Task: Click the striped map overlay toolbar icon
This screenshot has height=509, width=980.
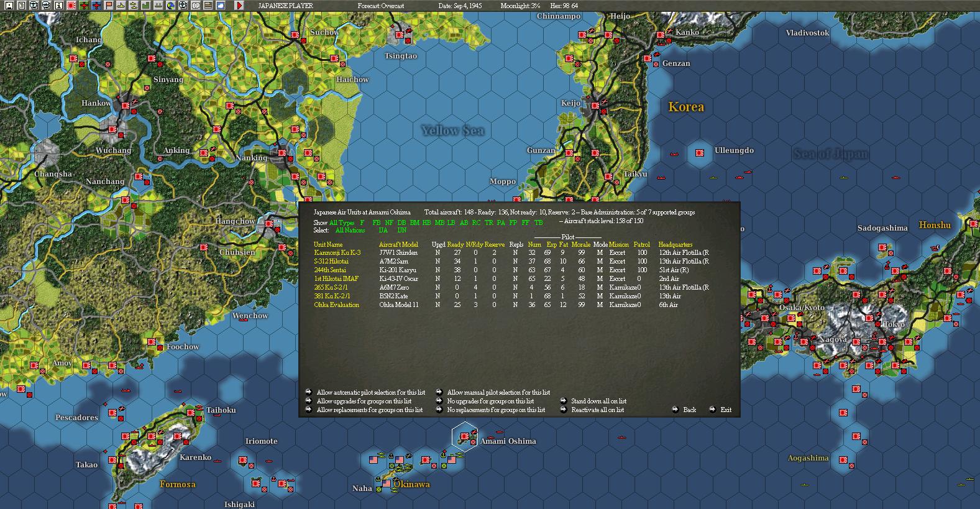Action: pos(208,6)
